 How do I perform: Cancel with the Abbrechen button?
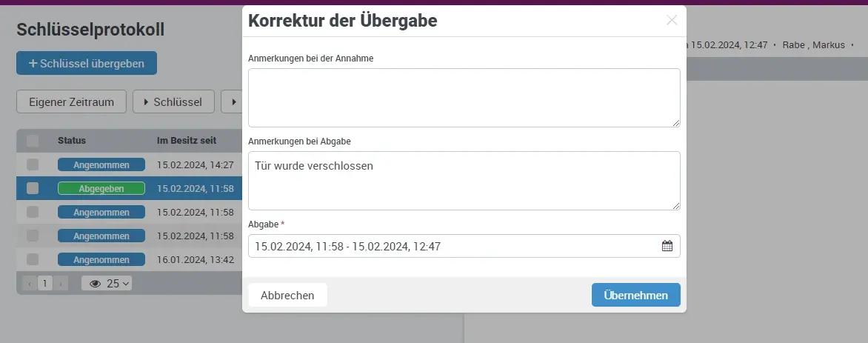tap(287, 296)
